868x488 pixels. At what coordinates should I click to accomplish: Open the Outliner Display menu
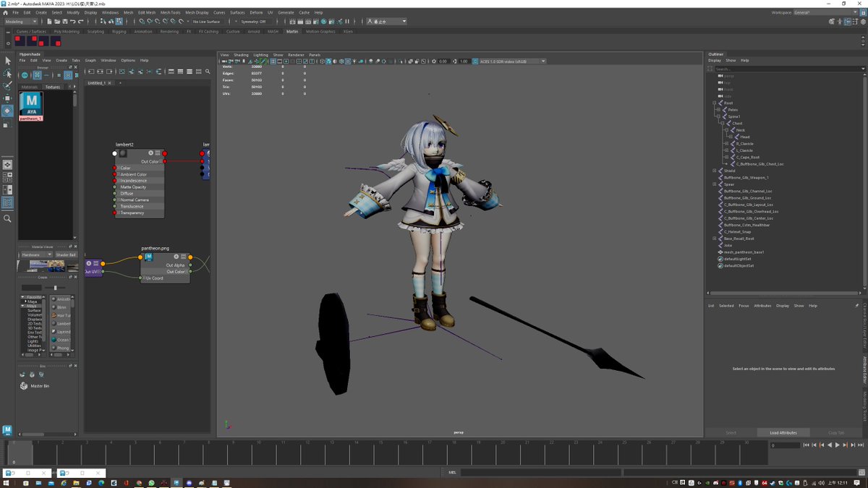(715, 61)
